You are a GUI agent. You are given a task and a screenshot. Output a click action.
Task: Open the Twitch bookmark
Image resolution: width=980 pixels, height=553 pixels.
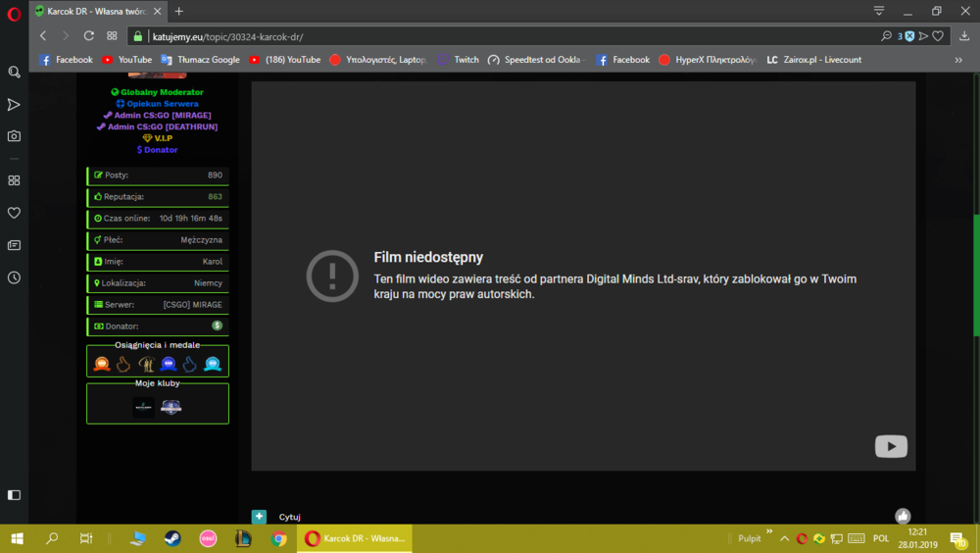(458, 60)
